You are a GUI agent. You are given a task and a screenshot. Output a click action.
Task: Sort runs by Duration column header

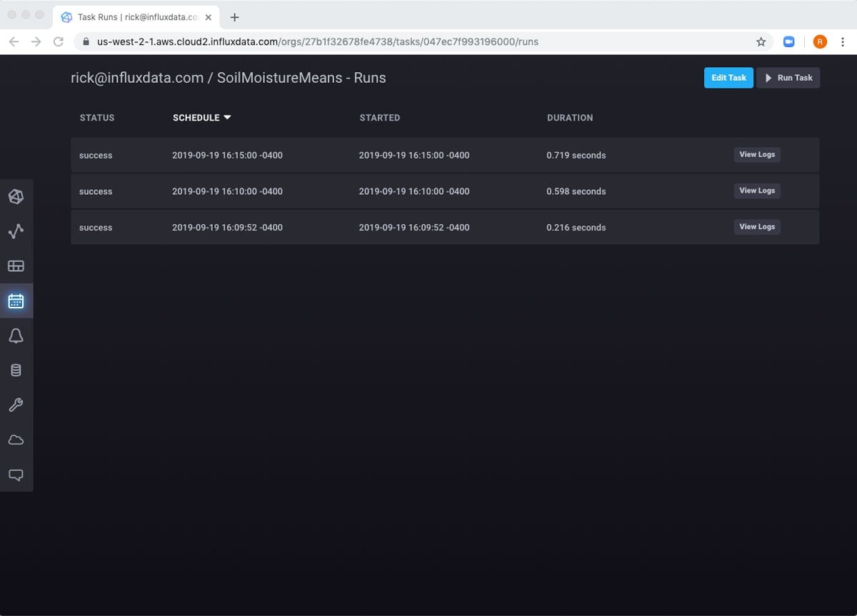(x=569, y=118)
